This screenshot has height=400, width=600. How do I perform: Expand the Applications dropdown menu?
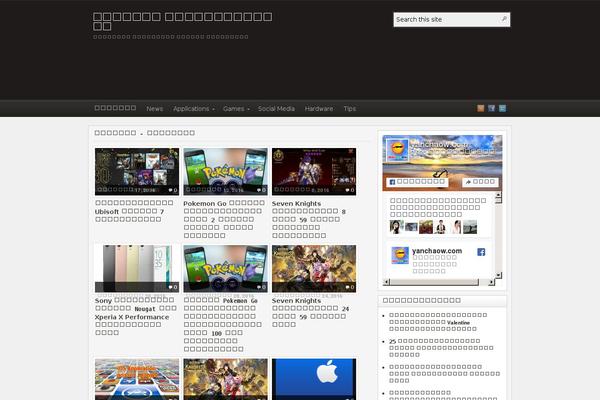pos(194,109)
